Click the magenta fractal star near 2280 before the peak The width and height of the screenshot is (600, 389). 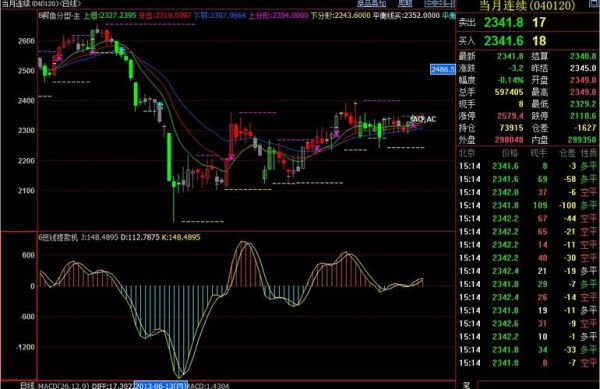(336, 134)
